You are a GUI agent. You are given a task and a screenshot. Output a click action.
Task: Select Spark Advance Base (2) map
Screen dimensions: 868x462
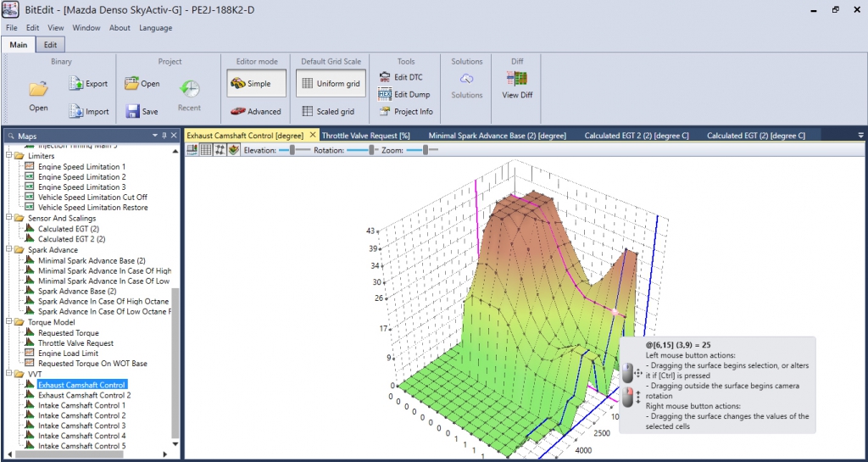(x=77, y=291)
